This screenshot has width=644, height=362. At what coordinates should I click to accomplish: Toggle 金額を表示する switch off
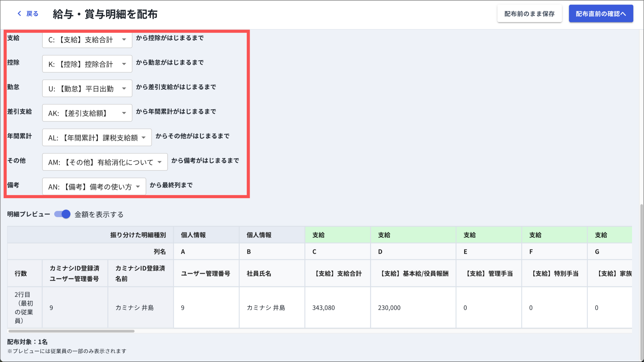click(x=62, y=214)
